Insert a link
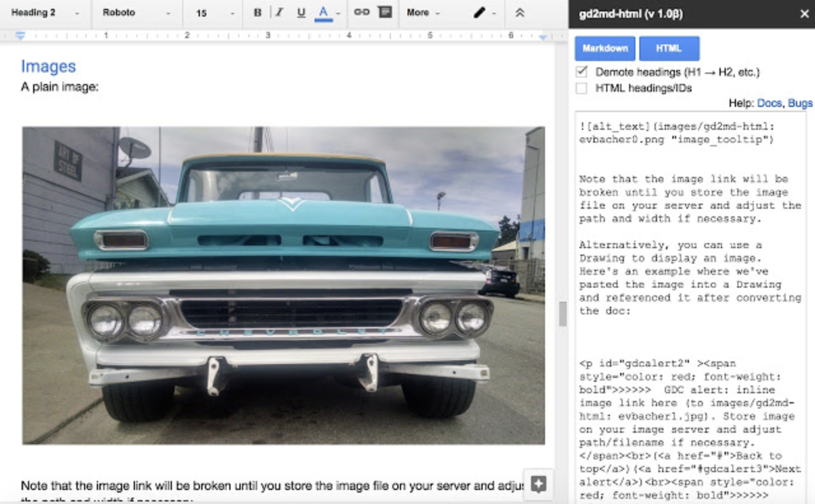The height and width of the screenshot is (504, 815). (x=360, y=12)
